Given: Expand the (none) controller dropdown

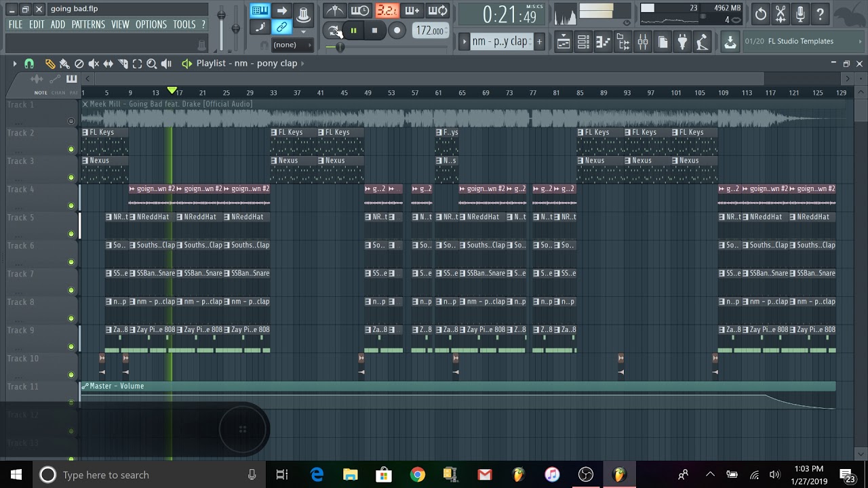Looking at the screenshot, I should click(292, 45).
